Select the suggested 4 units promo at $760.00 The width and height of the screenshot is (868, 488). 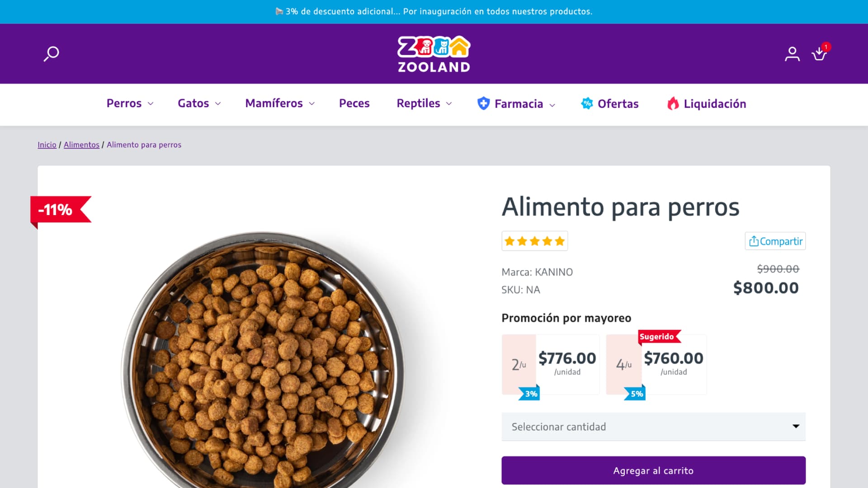pyautogui.click(x=656, y=365)
